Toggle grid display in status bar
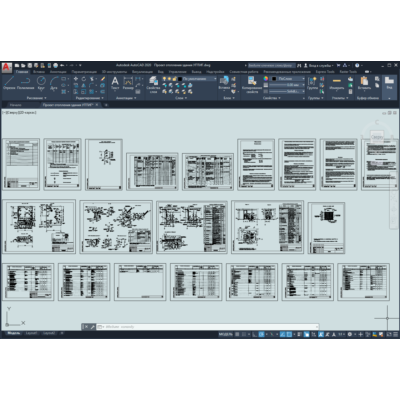The width and height of the screenshot is (400, 400). tap(237, 334)
